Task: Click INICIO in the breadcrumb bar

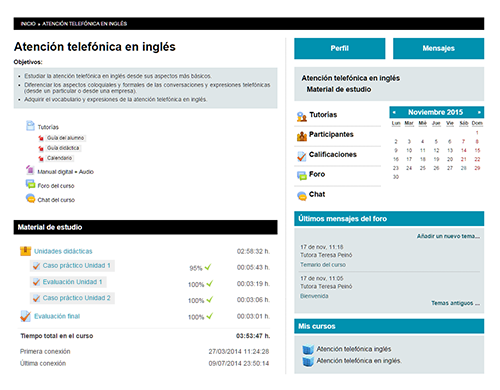Action: [x=28, y=24]
